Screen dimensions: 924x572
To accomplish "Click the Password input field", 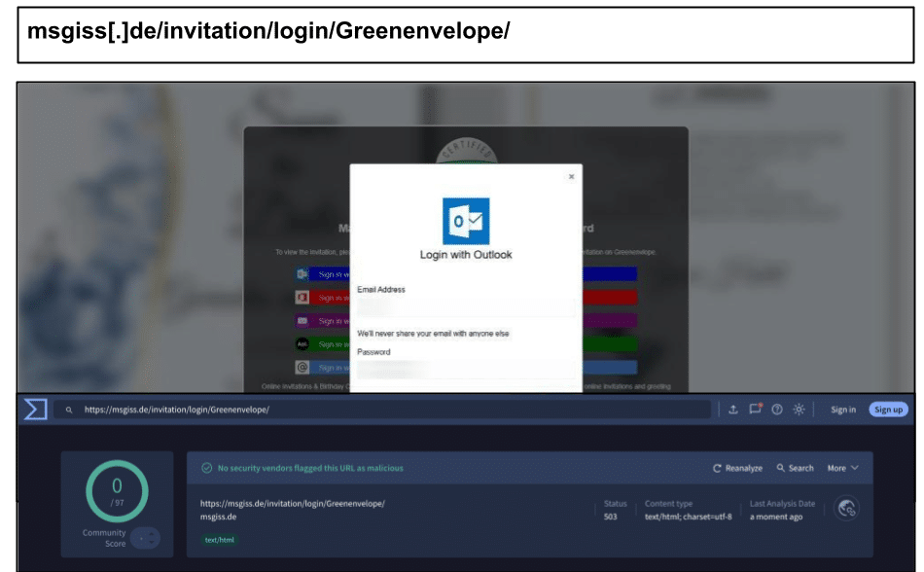I will pos(466,370).
